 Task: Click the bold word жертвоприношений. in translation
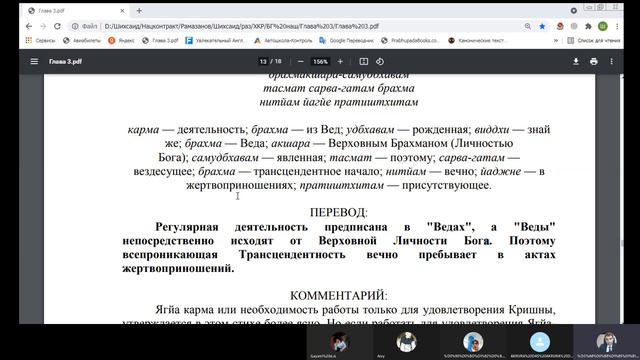[178, 269]
